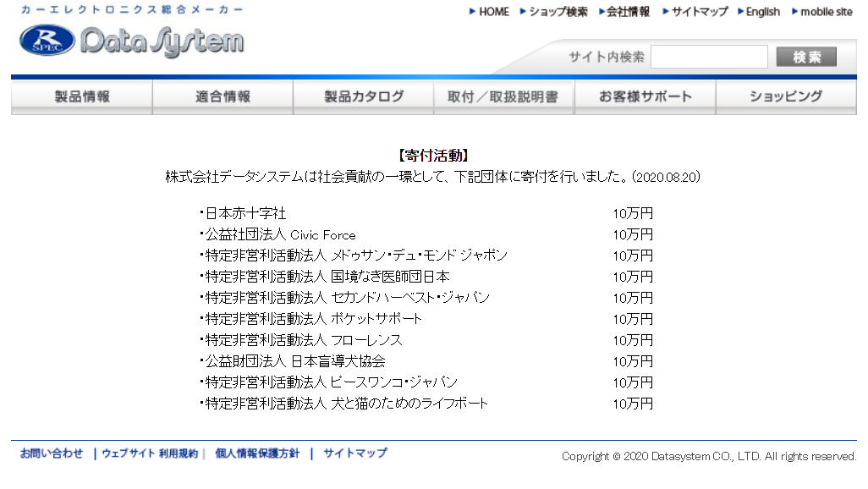Select the 日本赤十字社 list entry
868x489 pixels.
pos(243,214)
